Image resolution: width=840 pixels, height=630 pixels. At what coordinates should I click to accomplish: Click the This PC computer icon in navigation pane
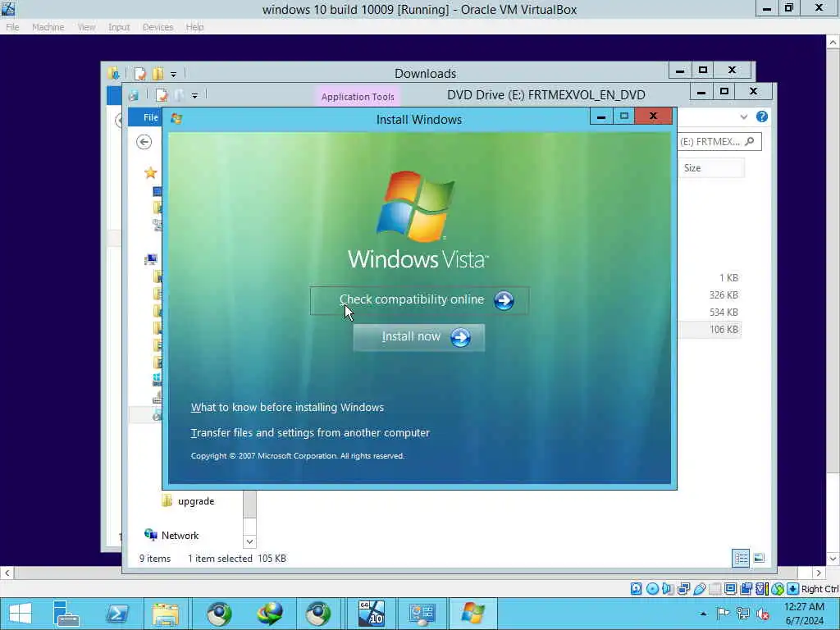[x=151, y=260]
